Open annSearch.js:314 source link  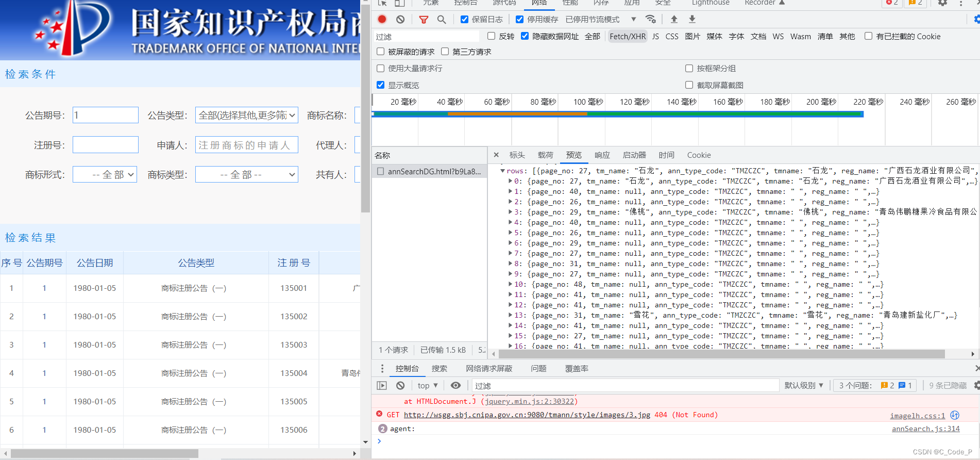(x=925, y=429)
